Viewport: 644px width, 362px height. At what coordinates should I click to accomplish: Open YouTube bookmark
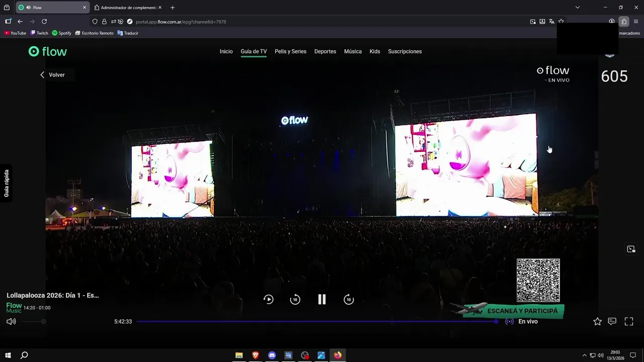15,33
